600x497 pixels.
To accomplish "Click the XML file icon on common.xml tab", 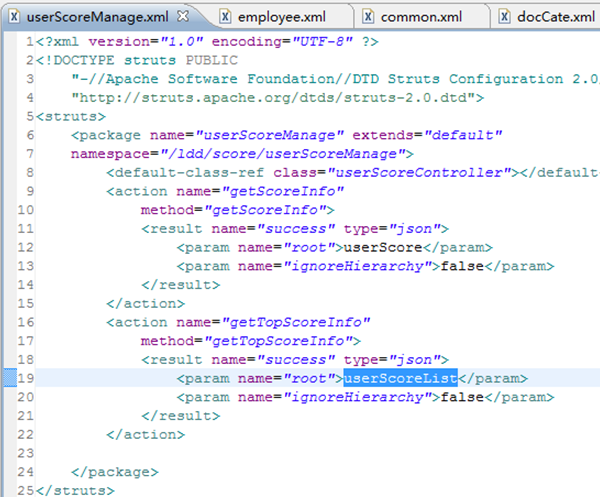I will (368, 16).
